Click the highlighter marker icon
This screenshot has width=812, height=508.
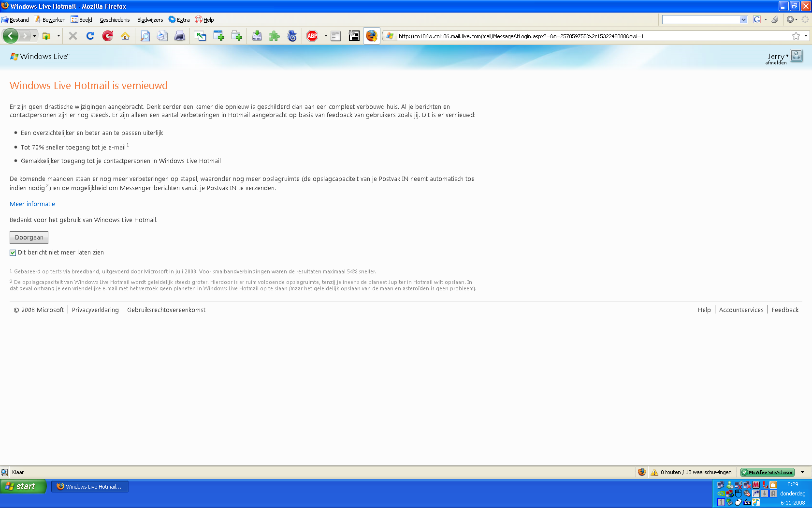pos(775,19)
